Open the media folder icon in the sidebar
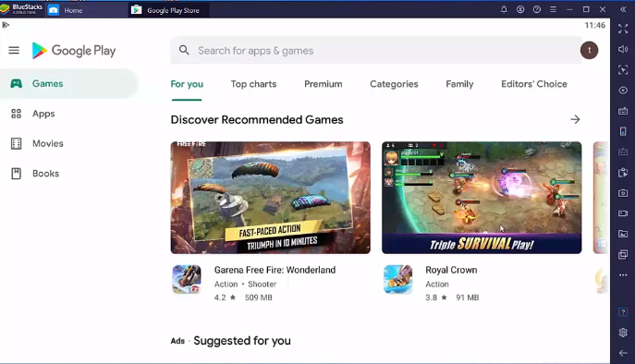This screenshot has width=635, height=364. [x=623, y=234]
